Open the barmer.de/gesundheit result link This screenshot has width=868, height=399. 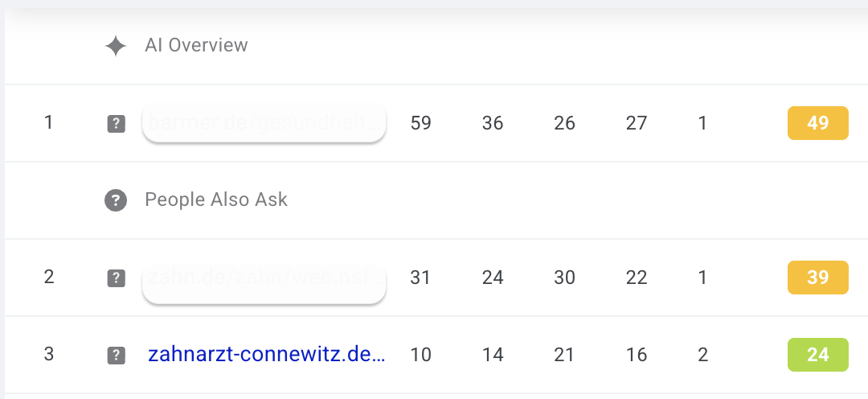tap(264, 124)
